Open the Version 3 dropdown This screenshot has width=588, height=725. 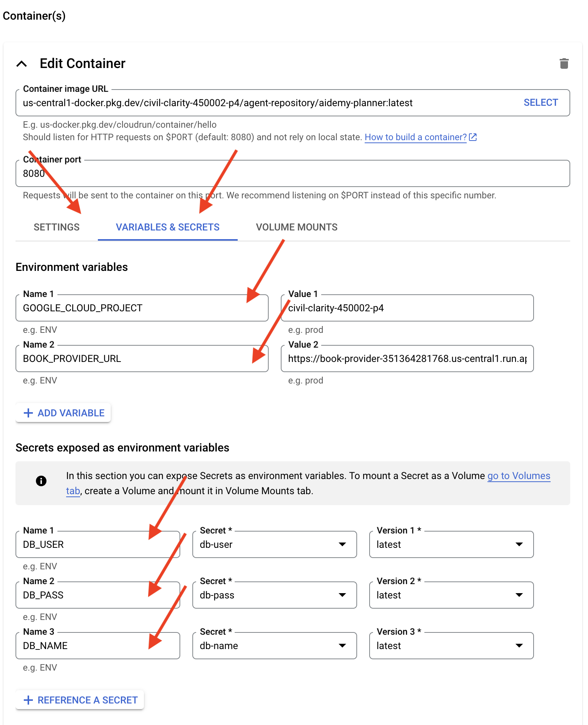coord(451,646)
